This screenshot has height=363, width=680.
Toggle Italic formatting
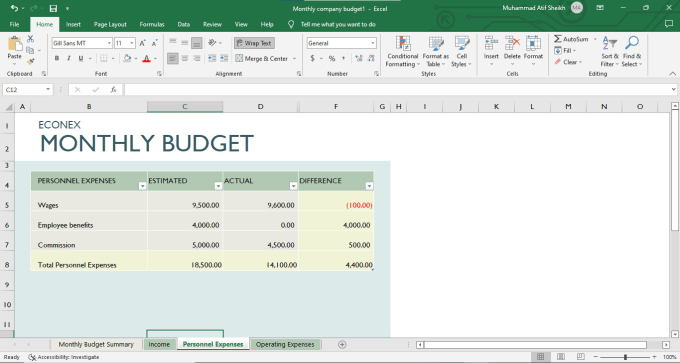tap(69, 58)
